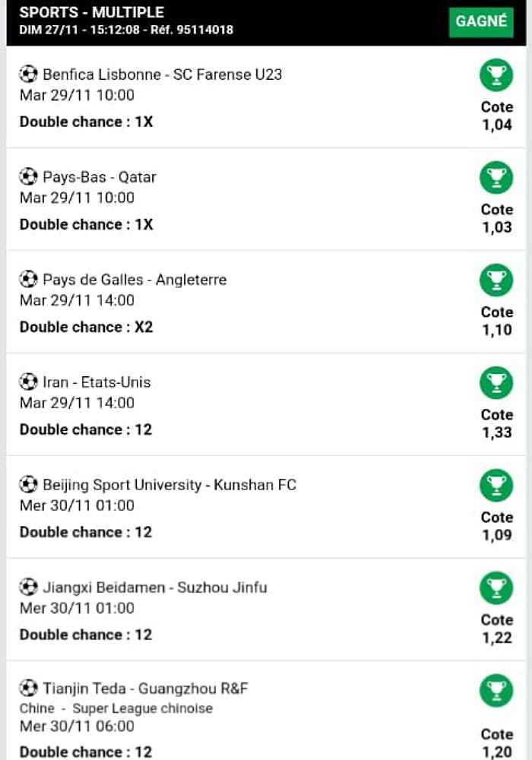Click soccer ball icon beside Iran - Etats-Unis
The height and width of the screenshot is (760, 532).
pyautogui.click(x=28, y=382)
